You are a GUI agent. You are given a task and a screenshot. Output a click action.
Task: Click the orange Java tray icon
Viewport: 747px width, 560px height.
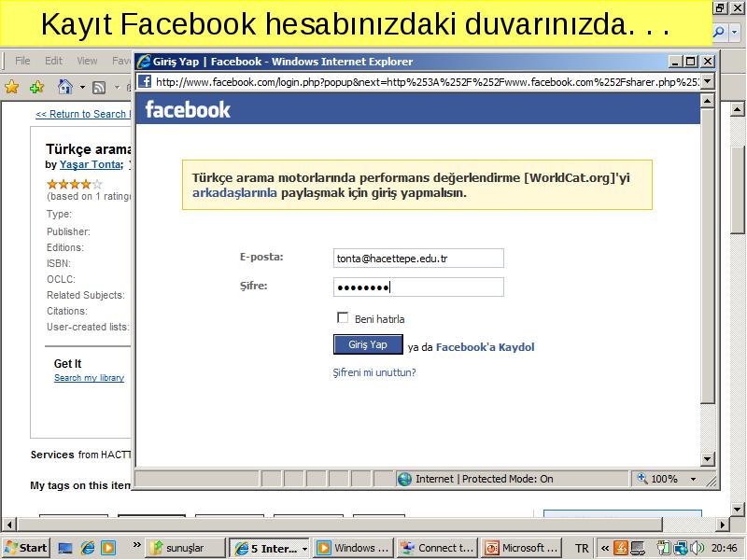click(x=621, y=548)
